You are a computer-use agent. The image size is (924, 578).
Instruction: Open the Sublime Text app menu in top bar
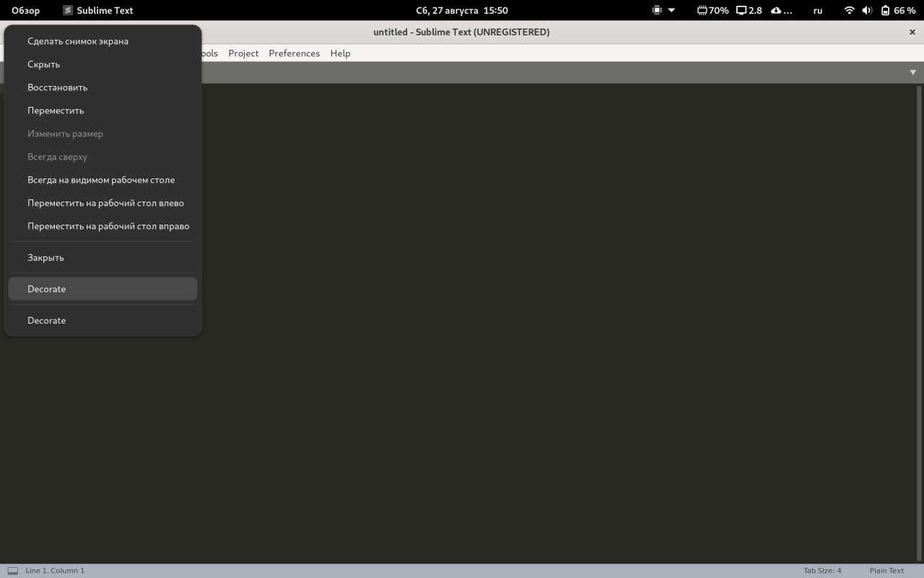[97, 11]
